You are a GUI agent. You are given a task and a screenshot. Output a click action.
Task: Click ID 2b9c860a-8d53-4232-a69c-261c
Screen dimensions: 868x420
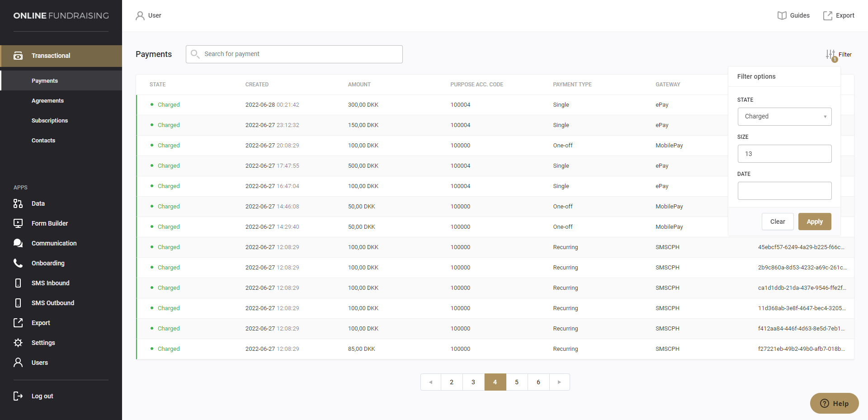pos(802,268)
